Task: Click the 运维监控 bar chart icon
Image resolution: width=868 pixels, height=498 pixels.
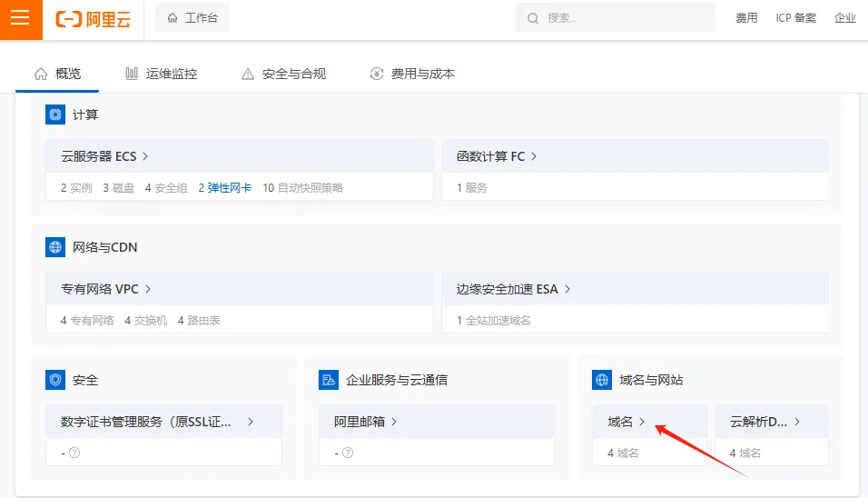Action: (131, 74)
